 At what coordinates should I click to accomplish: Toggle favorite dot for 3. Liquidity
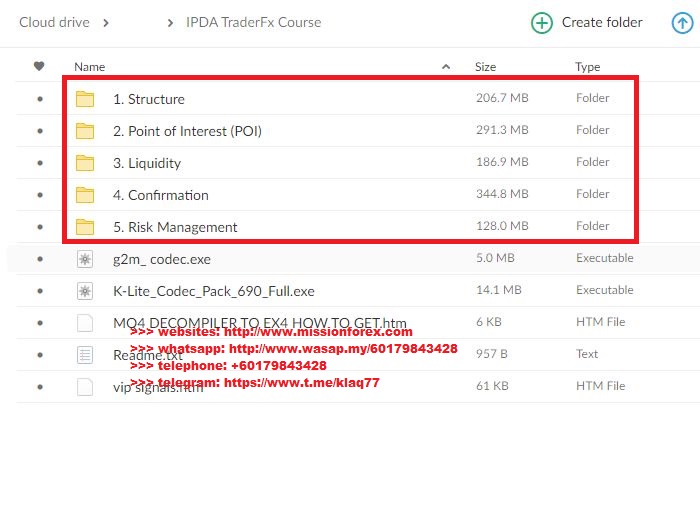click(40, 163)
